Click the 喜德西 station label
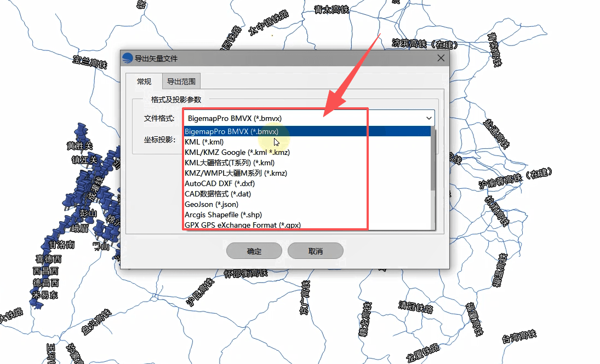Screen dimensions: 600x364 click(49, 259)
